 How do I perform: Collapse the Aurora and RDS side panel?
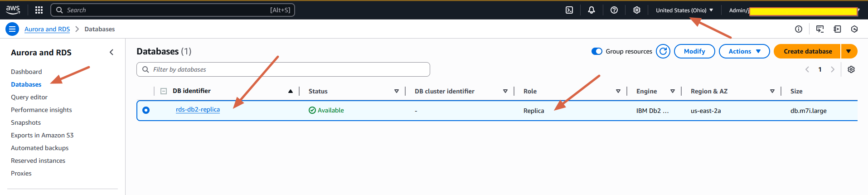[x=112, y=52]
